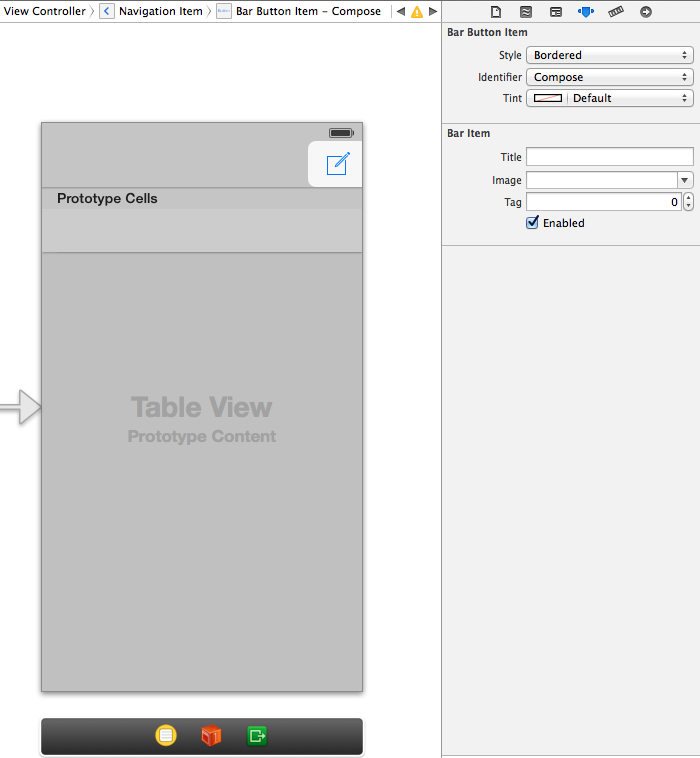Click the Bar Button Item breadcrumb icon
This screenshot has width=700, height=758.
pos(223,11)
